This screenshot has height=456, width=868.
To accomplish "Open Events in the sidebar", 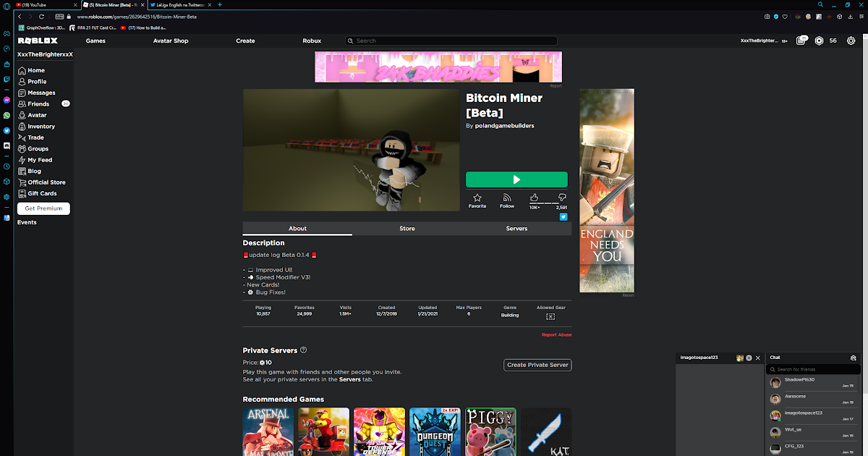I will click(27, 222).
